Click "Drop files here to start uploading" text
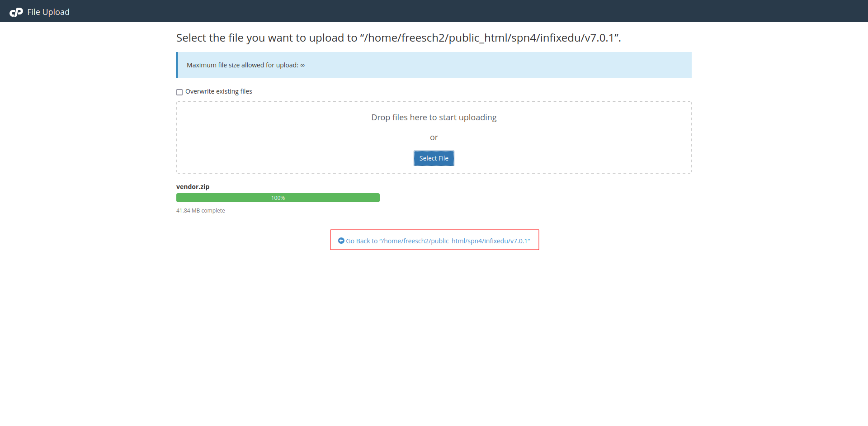868x426 pixels. point(434,118)
